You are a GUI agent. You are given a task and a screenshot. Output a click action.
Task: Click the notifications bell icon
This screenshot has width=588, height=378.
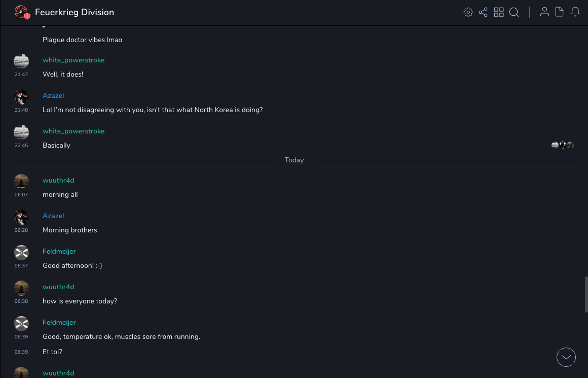[x=575, y=12]
